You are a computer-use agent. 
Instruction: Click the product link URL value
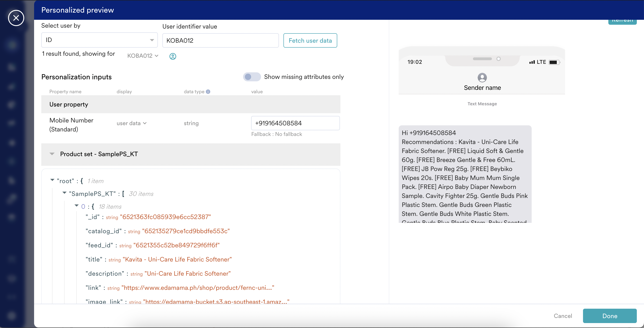pyautogui.click(x=198, y=288)
